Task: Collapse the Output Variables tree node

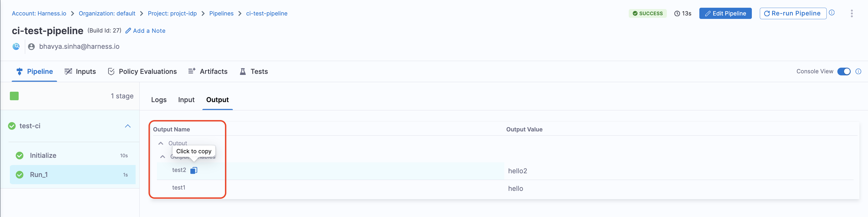Action: point(163,157)
